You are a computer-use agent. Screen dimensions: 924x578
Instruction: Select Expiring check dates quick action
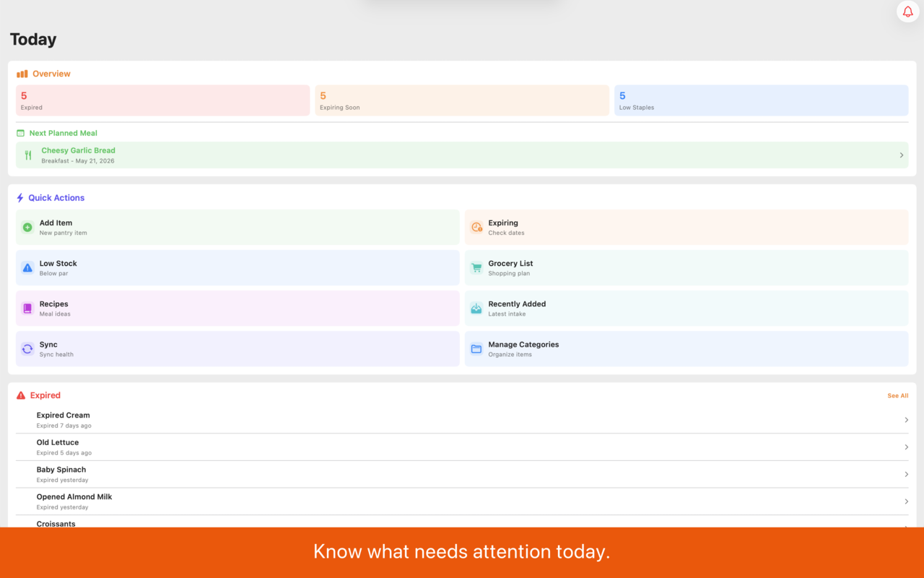687,228
